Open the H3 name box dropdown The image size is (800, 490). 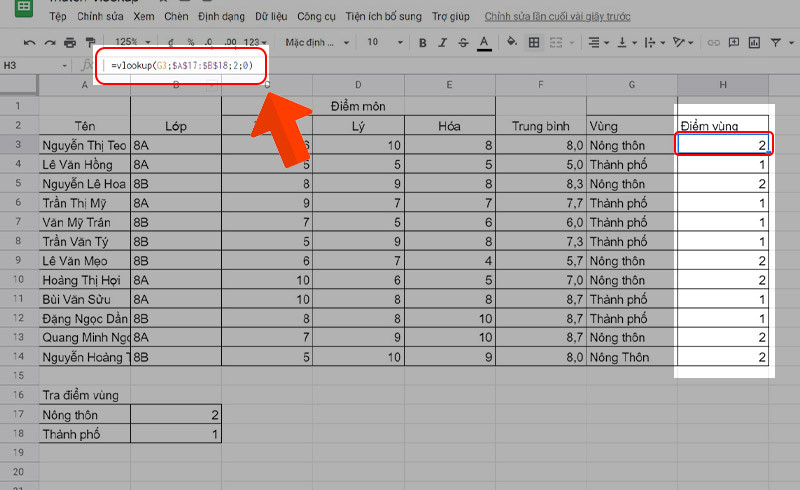pyautogui.click(x=64, y=66)
